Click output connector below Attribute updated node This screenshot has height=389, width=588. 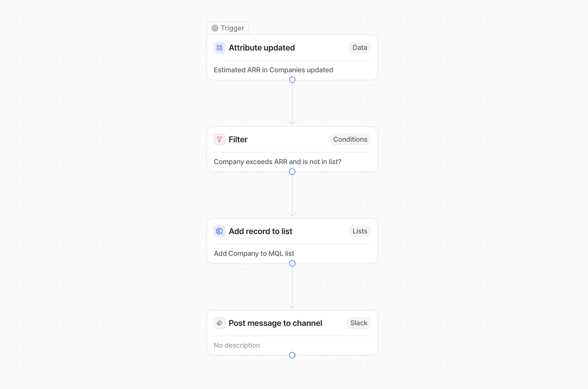click(292, 80)
